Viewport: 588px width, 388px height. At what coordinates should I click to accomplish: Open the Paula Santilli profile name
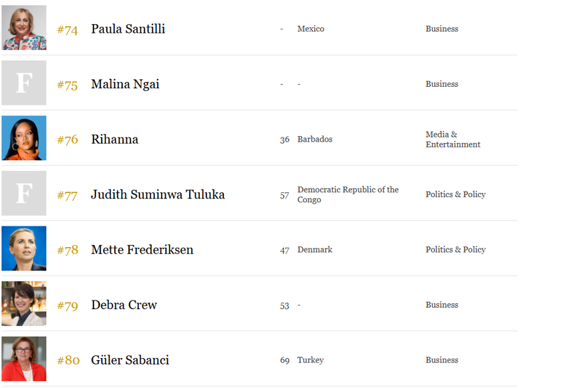click(128, 29)
